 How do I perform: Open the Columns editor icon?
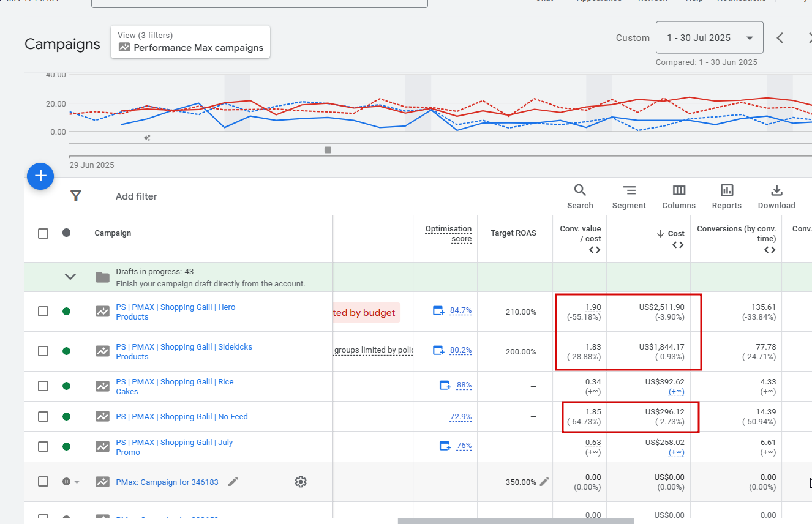coord(679,196)
